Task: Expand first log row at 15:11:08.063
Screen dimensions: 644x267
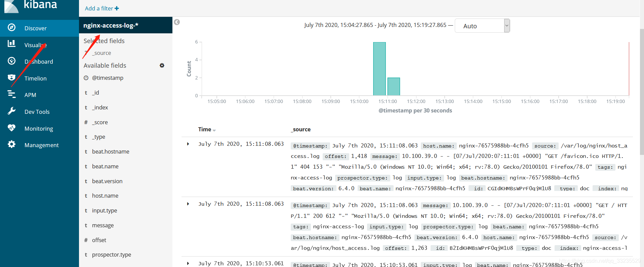Action: point(188,144)
